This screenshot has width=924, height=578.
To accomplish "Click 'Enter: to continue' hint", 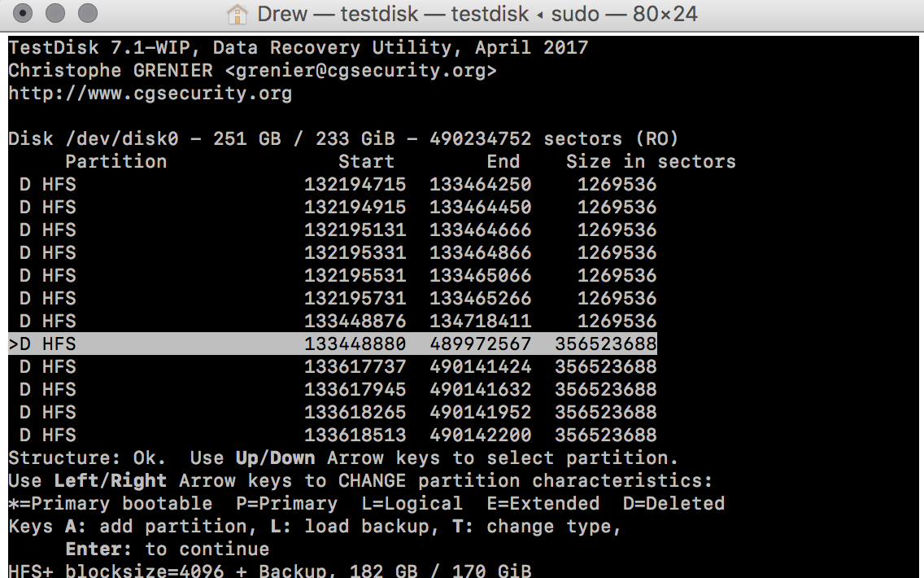I will tap(168, 549).
